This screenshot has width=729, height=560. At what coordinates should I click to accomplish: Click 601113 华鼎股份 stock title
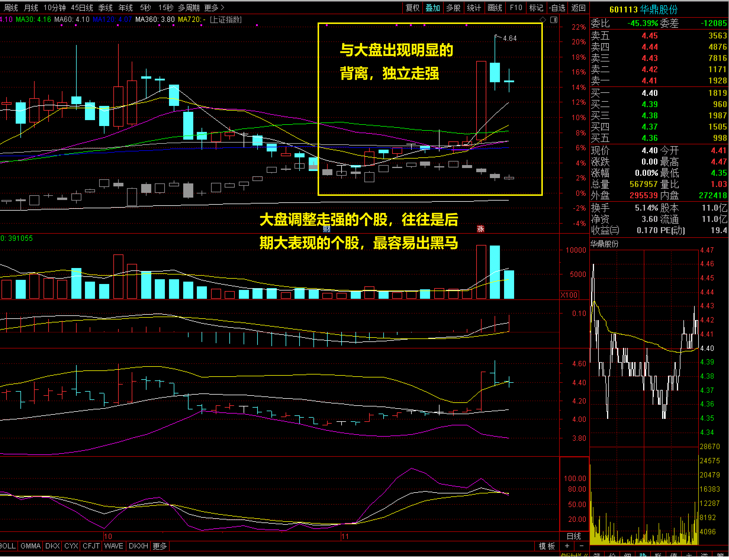click(x=643, y=9)
